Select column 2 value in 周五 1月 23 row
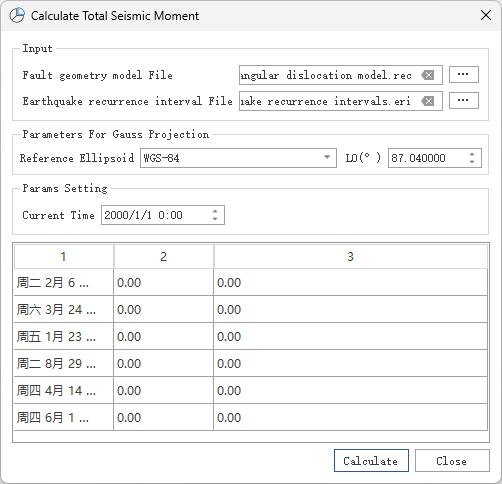502x484 pixels. [163, 337]
